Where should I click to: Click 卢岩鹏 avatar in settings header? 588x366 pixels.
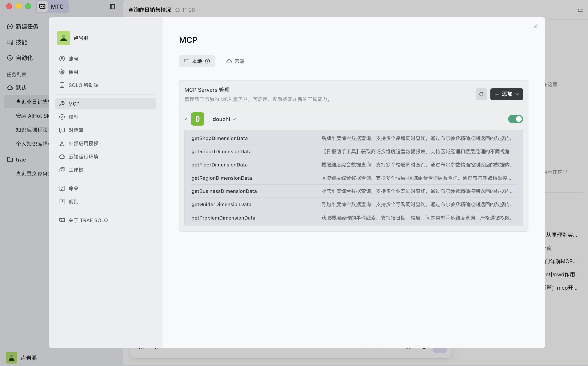pos(63,38)
